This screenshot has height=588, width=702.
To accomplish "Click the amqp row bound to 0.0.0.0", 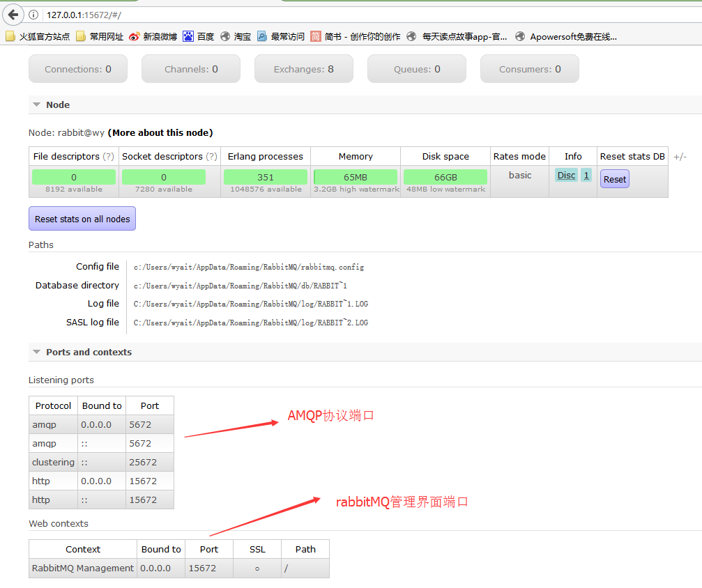I will pyautogui.click(x=102, y=425).
